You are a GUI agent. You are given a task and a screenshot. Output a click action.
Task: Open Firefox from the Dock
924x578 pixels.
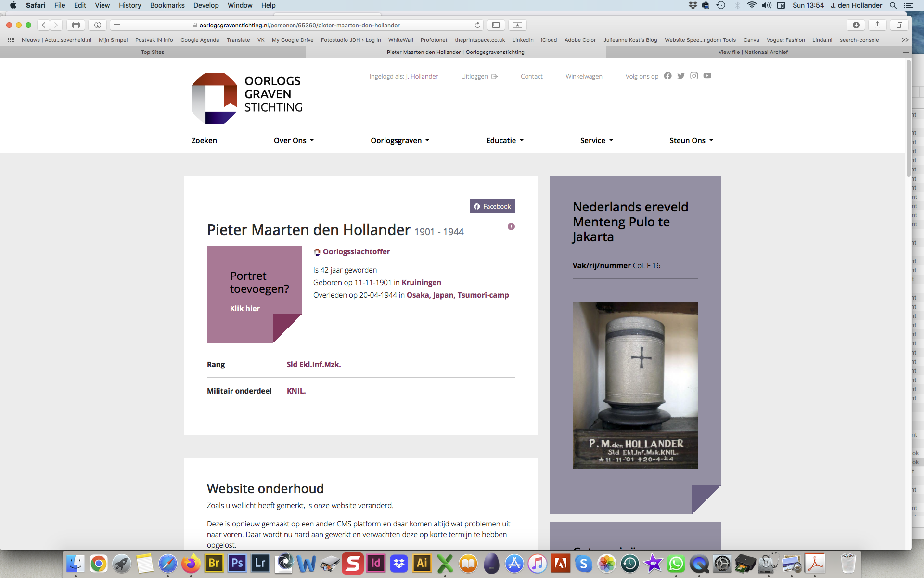click(x=191, y=563)
